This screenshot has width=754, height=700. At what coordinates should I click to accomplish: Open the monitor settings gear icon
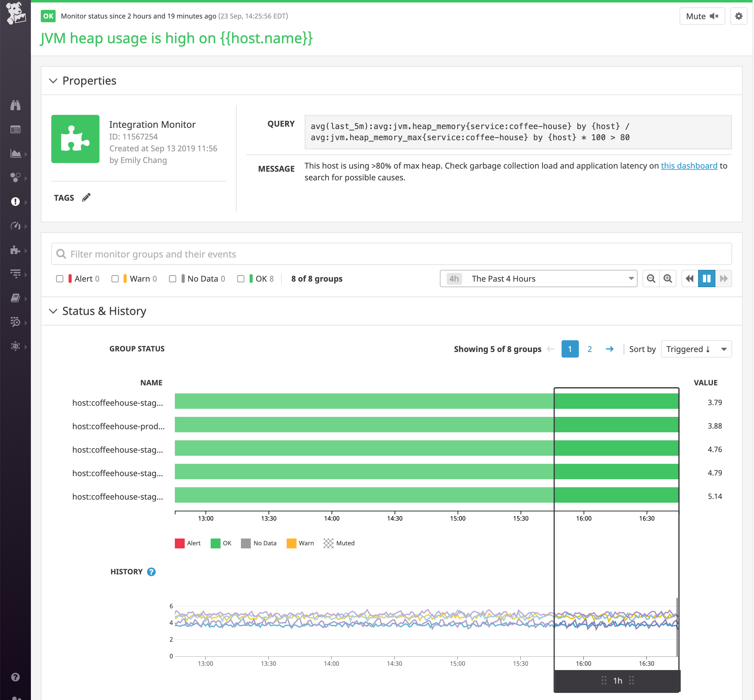[739, 16]
